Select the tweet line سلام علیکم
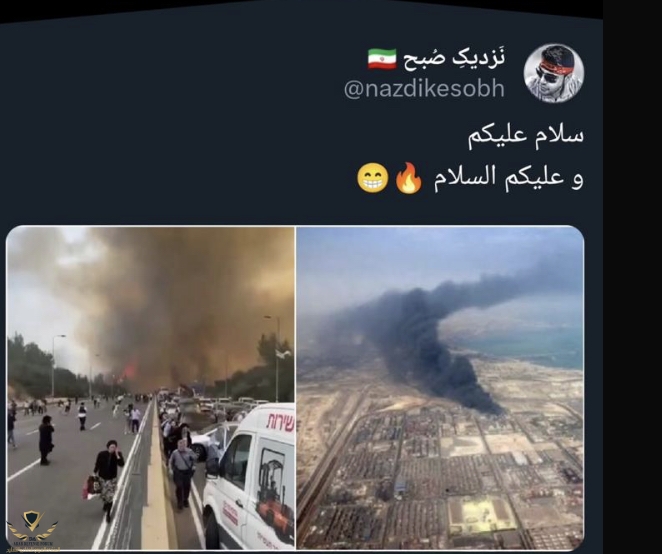The width and height of the screenshot is (662, 554). point(526,136)
